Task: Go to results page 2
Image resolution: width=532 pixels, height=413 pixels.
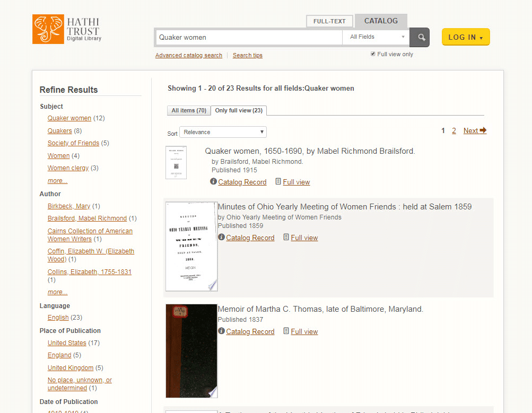Action: pyautogui.click(x=453, y=130)
